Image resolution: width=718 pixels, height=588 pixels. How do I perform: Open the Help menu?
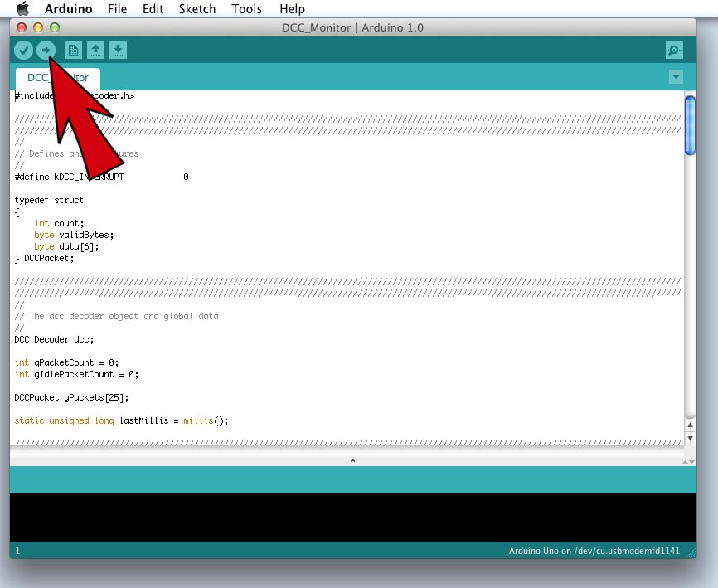click(292, 9)
